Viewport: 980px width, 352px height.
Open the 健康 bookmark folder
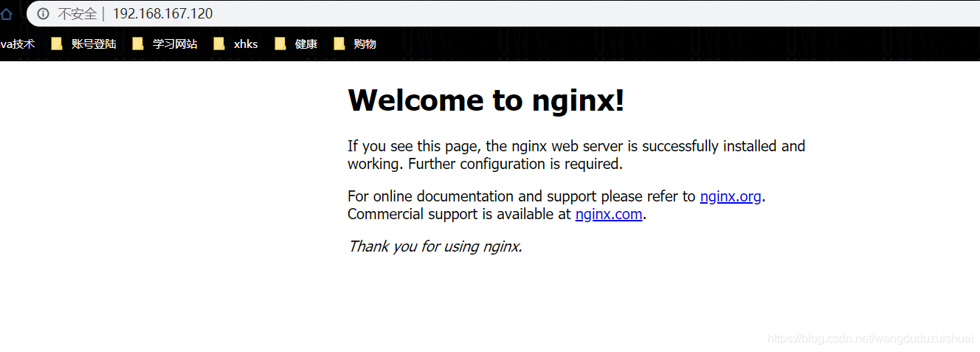click(x=296, y=44)
